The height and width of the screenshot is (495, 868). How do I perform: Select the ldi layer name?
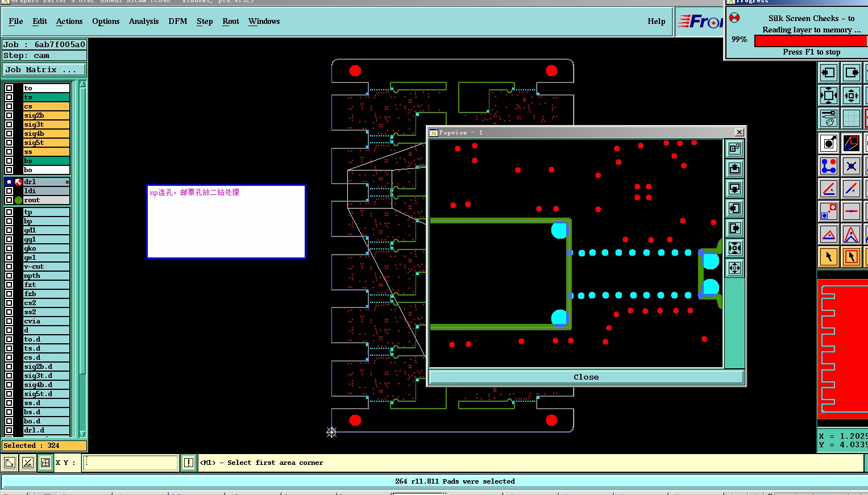[x=46, y=191]
